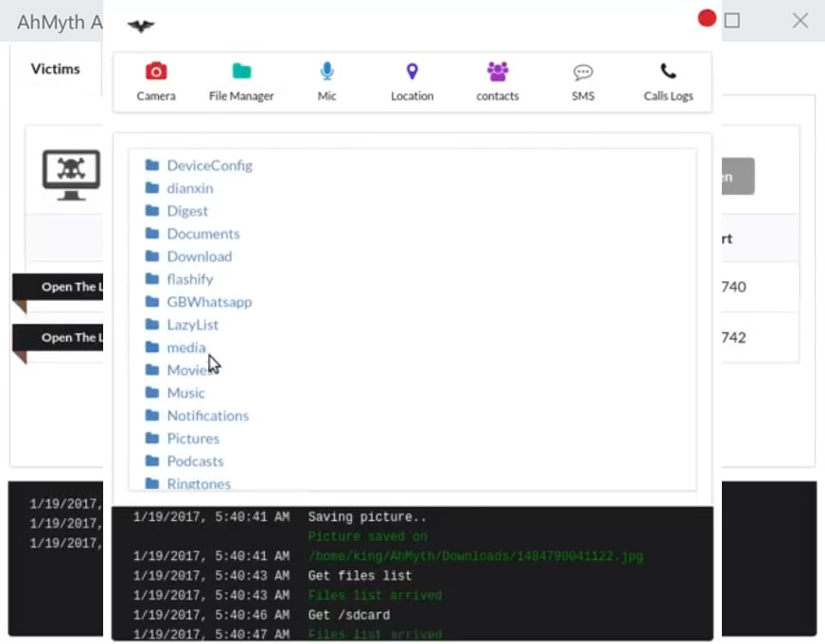The image size is (825, 644).
Task: Open the media folder link
Action: (x=186, y=347)
